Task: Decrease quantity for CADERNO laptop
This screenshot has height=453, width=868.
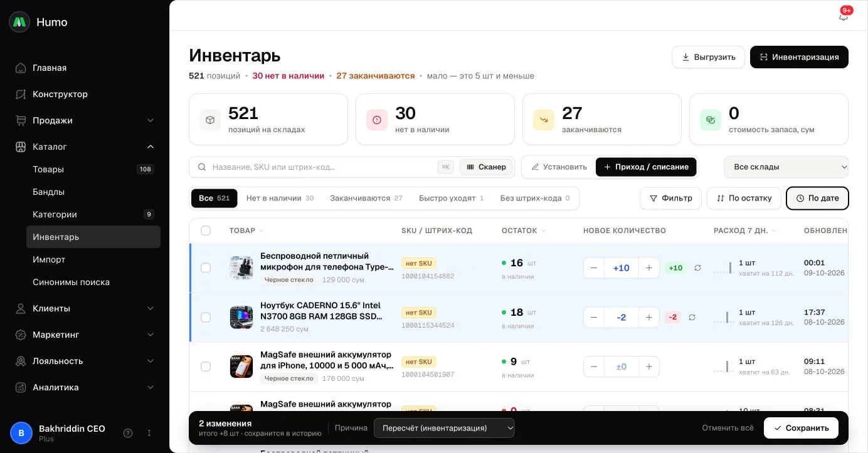Action: (594, 318)
